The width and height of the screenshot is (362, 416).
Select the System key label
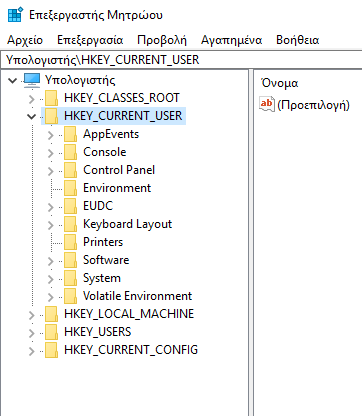102,278
